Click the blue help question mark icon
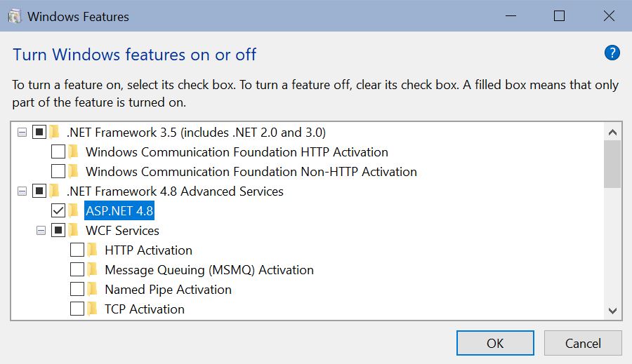The width and height of the screenshot is (632, 364). [x=612, y=53]
